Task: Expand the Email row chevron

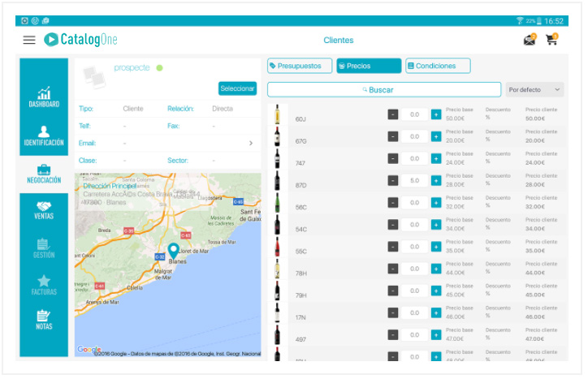Action: tap(251, 143)
